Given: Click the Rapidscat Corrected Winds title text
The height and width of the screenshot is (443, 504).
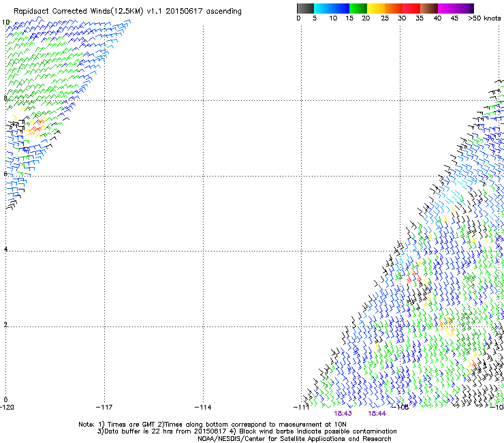Looking at the screenshot, I should [127, 11].
